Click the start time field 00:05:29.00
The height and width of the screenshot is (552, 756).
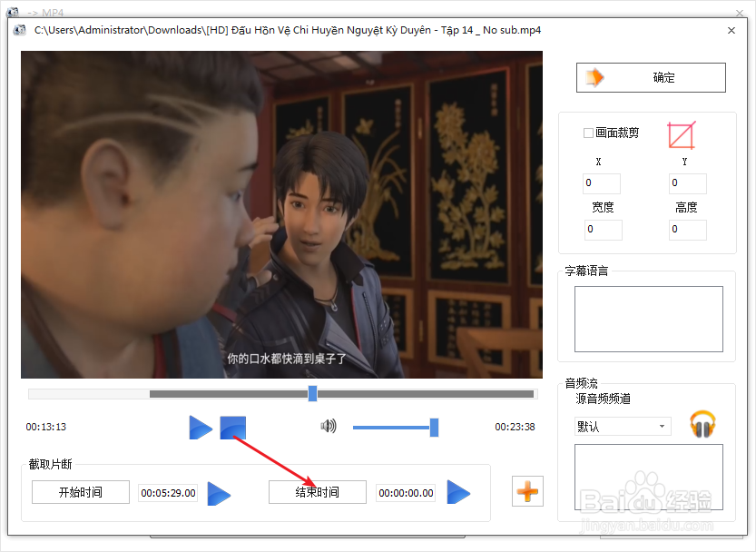click(x=168, y=493)
